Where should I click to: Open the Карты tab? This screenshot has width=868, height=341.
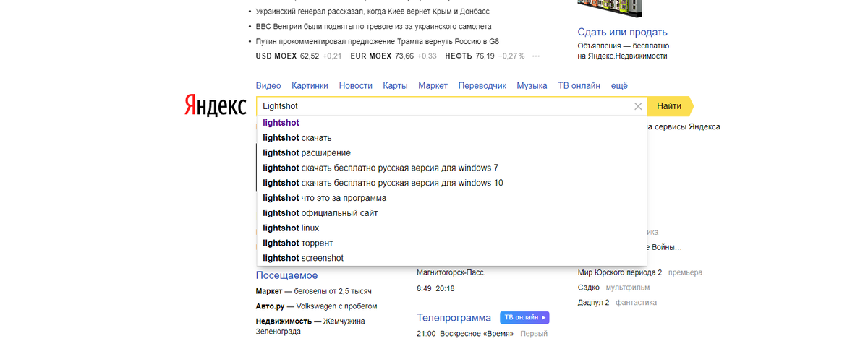pos(396,85)
